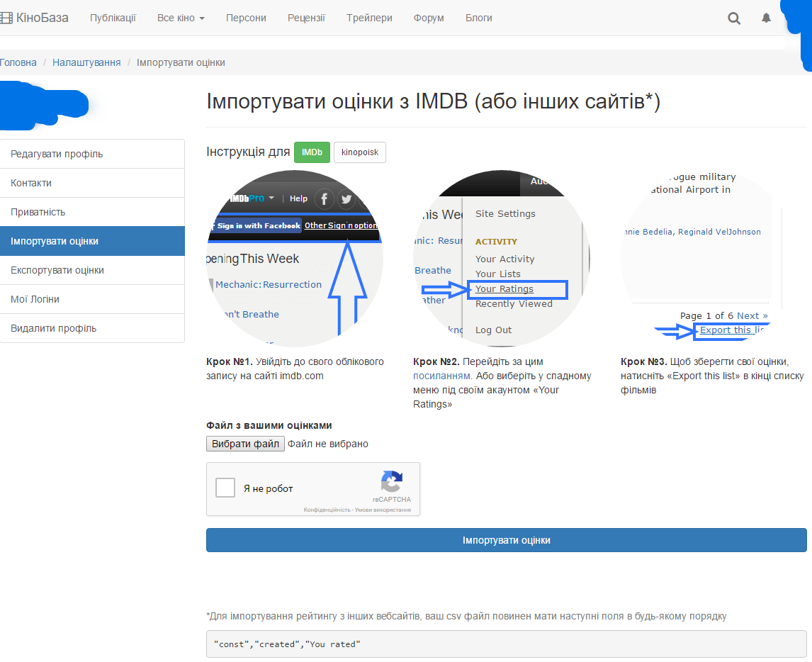The height and width of the screenshot is (662, 812).
Task: Open the Форум link
Action: (x=429, y=18)
